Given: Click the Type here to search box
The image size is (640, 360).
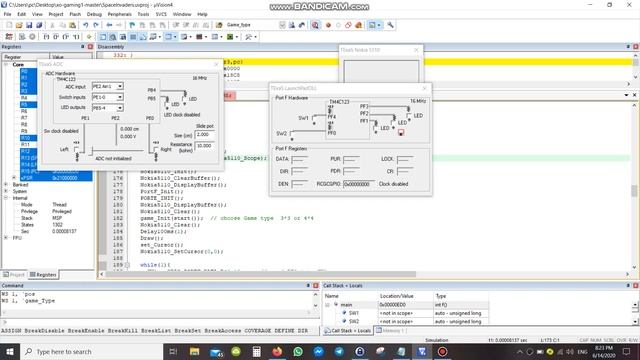Looking at the screenshot, I should click(91, 351).
